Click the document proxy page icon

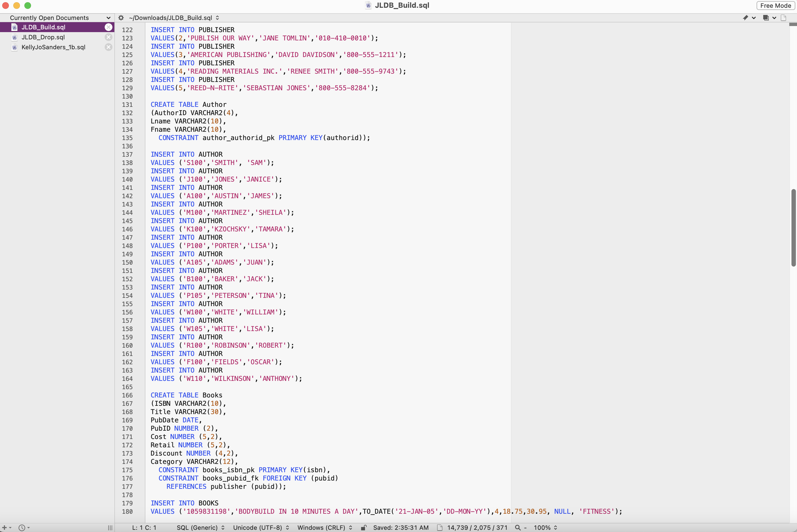click(783, 18)
